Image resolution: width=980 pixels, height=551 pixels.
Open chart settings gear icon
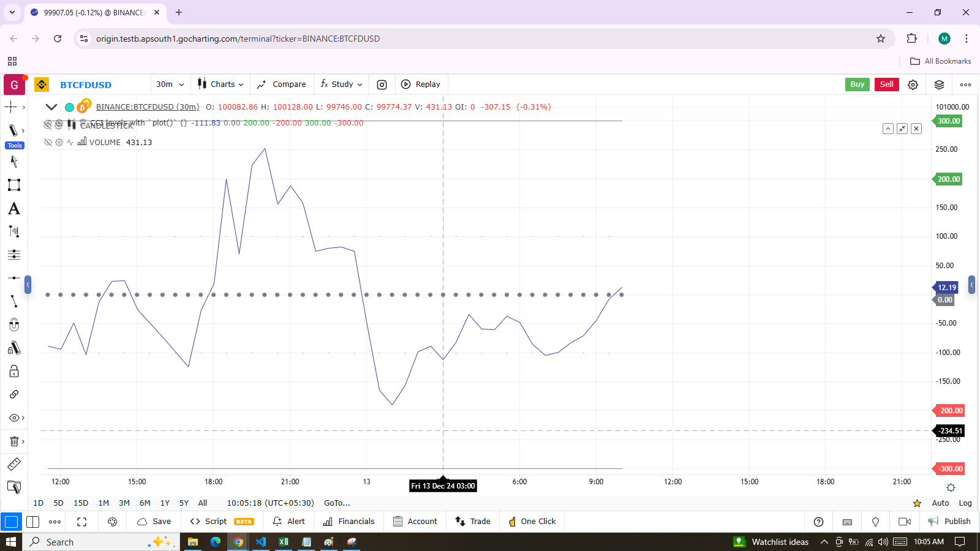[913, 84]
